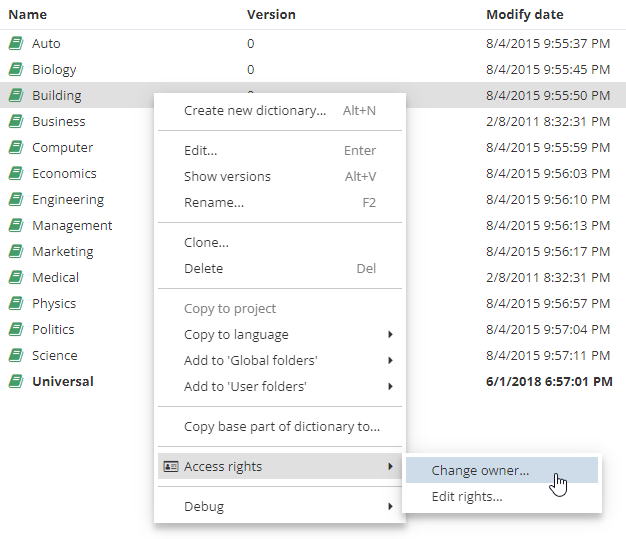The width and height of the screenshot is (626, 539).
Task: Sort list by the Name column header
Action: (x=28, y=15)
